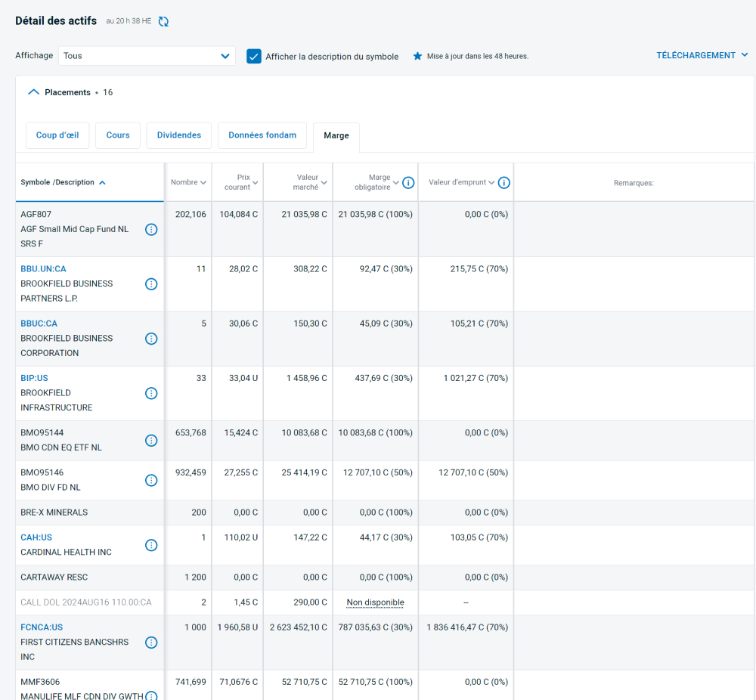Open the options menu for BMO95146
The image size is (756, 700).
(x=151, y=480)
